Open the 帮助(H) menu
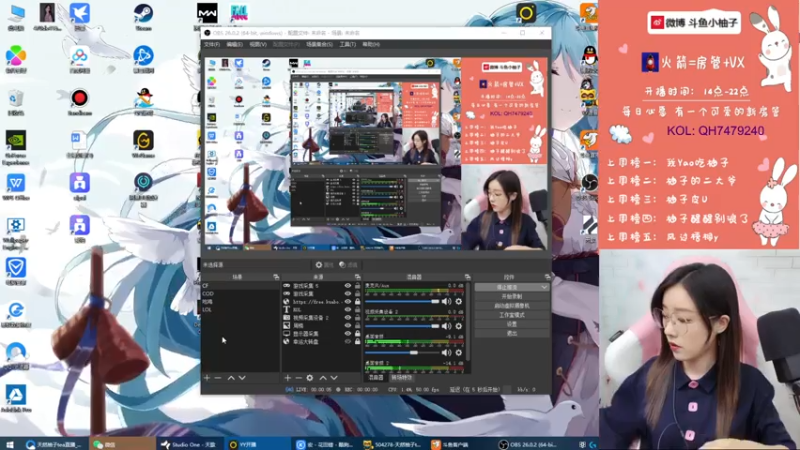Viewport: 800px width, 450px height. tap(371, 44)
